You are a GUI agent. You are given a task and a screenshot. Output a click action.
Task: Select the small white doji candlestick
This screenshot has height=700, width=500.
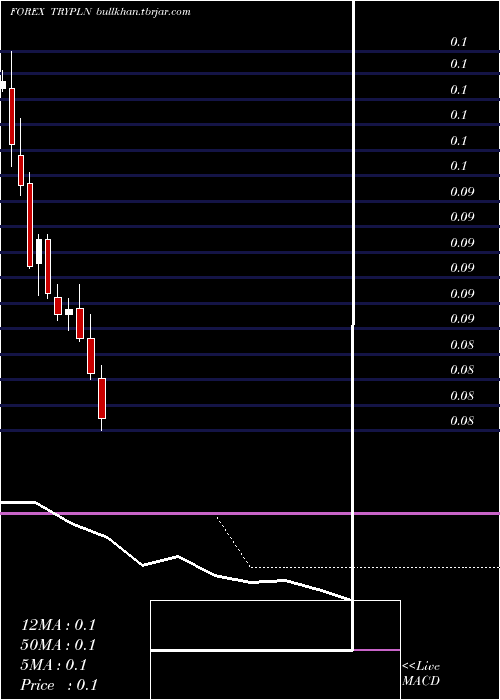click(69, 312)
